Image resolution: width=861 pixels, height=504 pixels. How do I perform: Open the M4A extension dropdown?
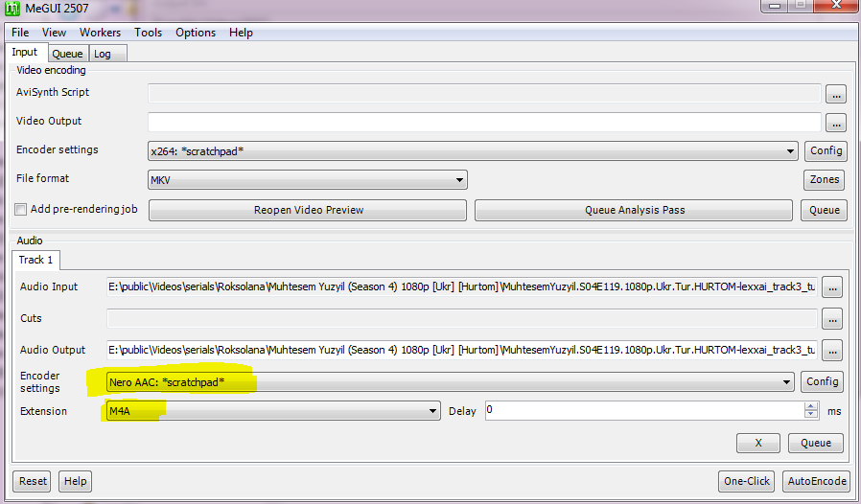432,411
